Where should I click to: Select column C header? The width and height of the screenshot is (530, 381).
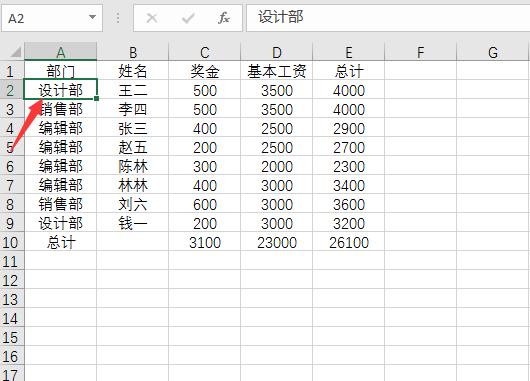(204, 52)
